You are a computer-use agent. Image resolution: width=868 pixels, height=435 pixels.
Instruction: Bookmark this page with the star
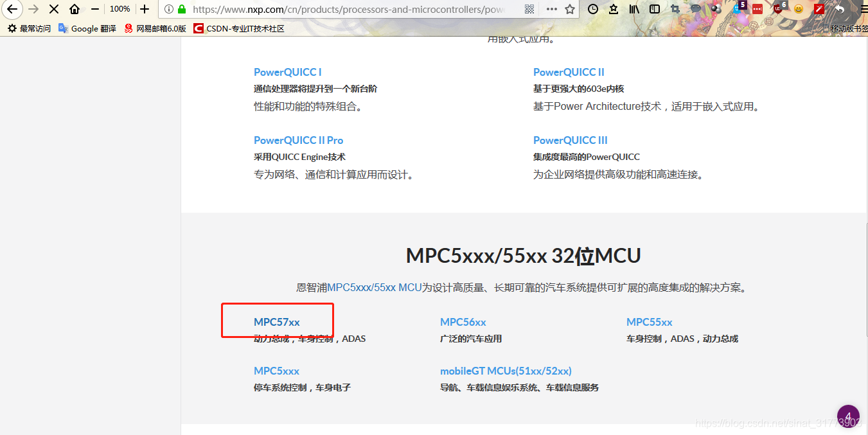(x=570, y=9)
